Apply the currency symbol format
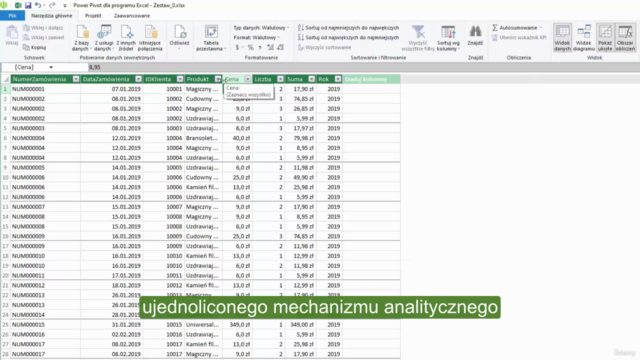Screen dimensions: 640x360 (237, 47)
